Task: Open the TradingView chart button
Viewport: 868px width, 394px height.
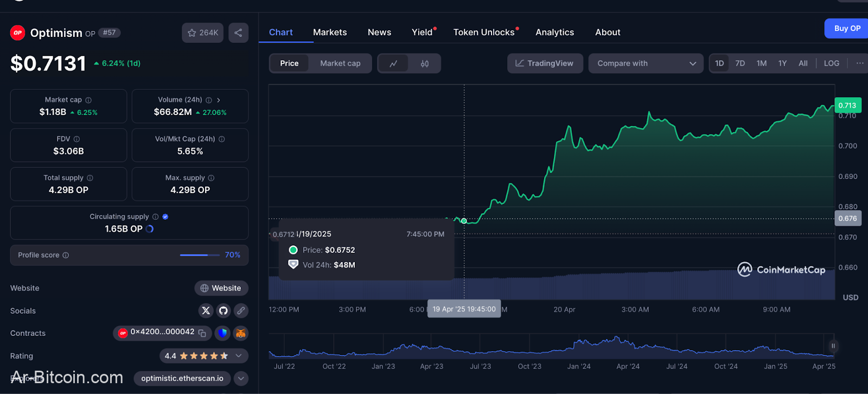Action: tap(545, 63)
